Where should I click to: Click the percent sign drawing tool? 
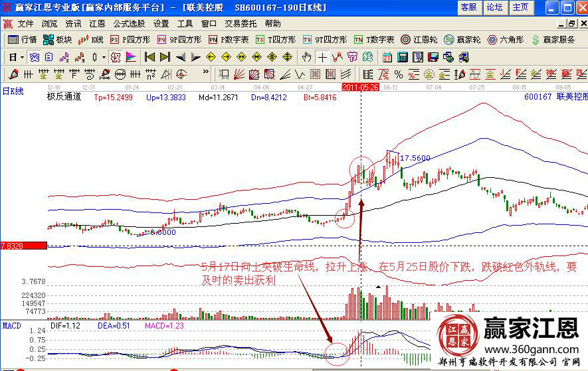point(399,74)
